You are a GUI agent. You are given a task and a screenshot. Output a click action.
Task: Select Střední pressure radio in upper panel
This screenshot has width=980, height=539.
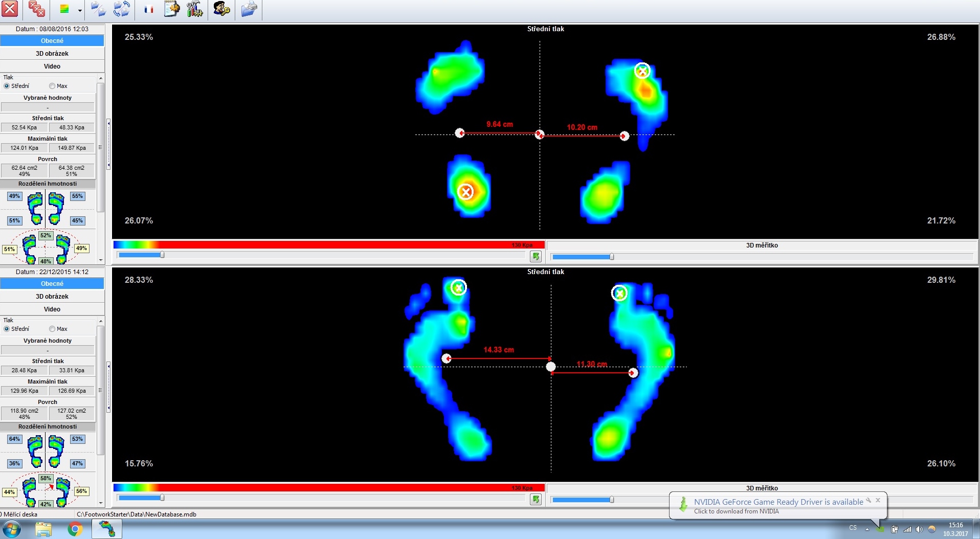click(x=7, y=86)
